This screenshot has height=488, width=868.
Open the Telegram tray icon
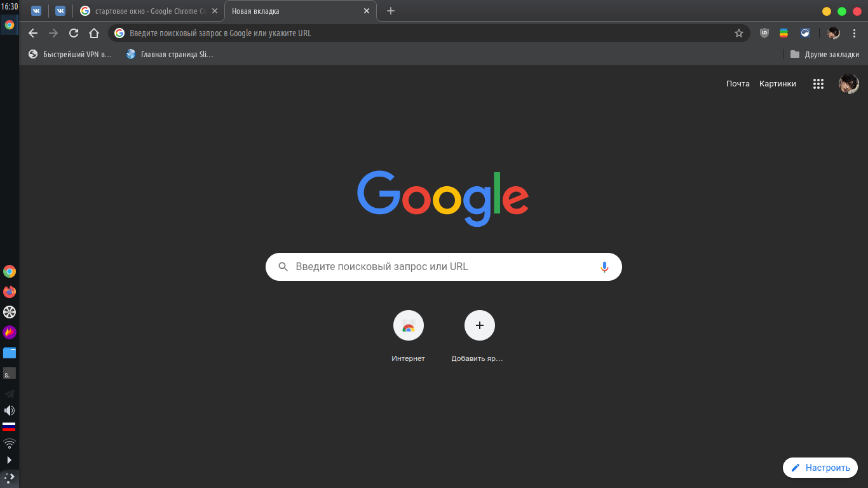click(10, 394)
